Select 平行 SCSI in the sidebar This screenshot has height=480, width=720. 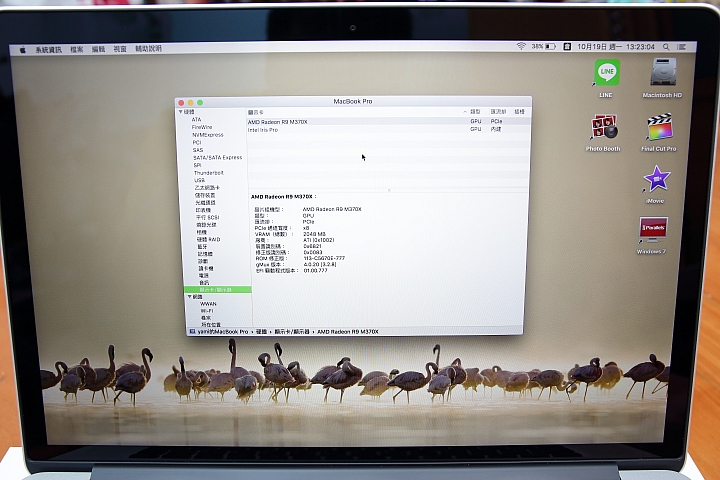(208, 217)
